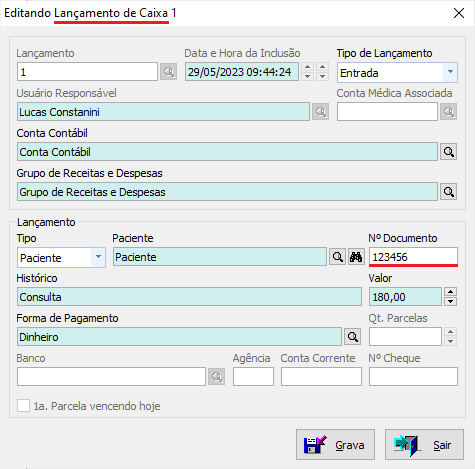Close the Editando Lançamento de Caixa window
The image size is (475, 469).
459,13
